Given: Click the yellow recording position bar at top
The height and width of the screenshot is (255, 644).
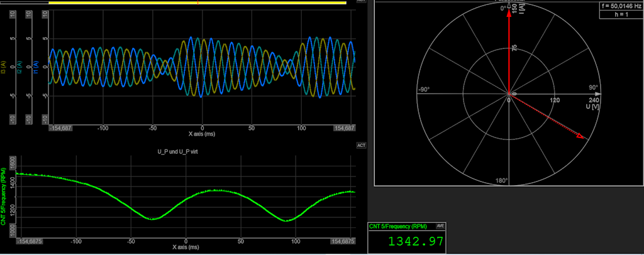Looking at the screenshot, I should click(x=197, y=3).
